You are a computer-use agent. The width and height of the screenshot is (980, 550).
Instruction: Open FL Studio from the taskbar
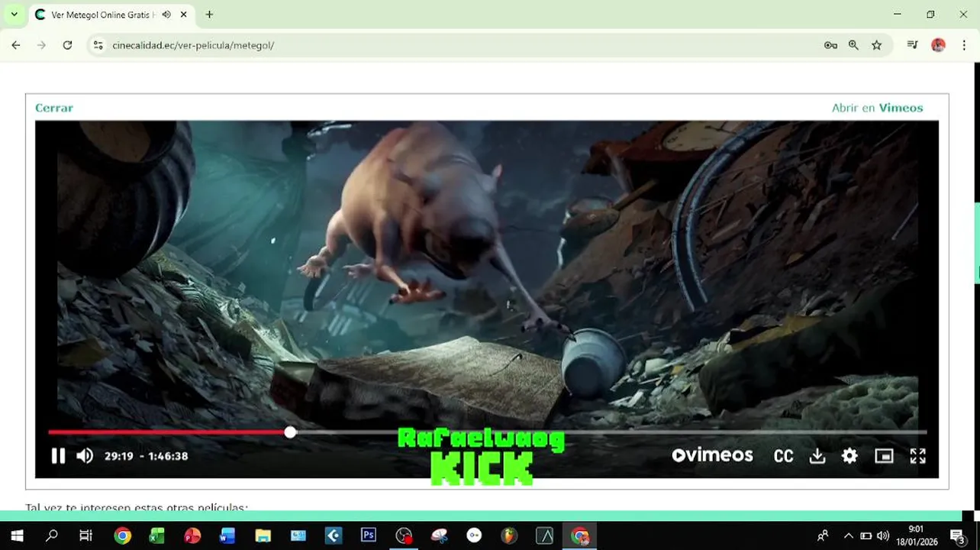[509, 535]
